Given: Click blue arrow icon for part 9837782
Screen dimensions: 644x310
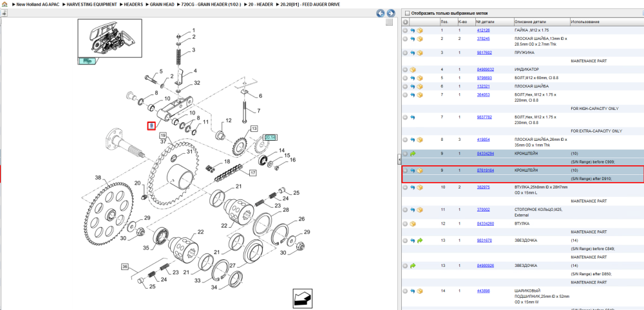Looking at the screenshot, I should coord(412,117).
